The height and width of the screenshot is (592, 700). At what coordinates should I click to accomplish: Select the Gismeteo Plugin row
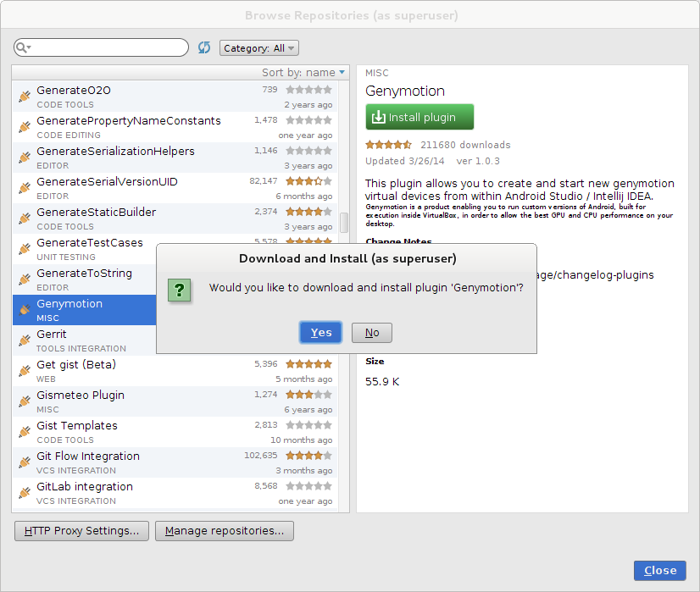175,401
